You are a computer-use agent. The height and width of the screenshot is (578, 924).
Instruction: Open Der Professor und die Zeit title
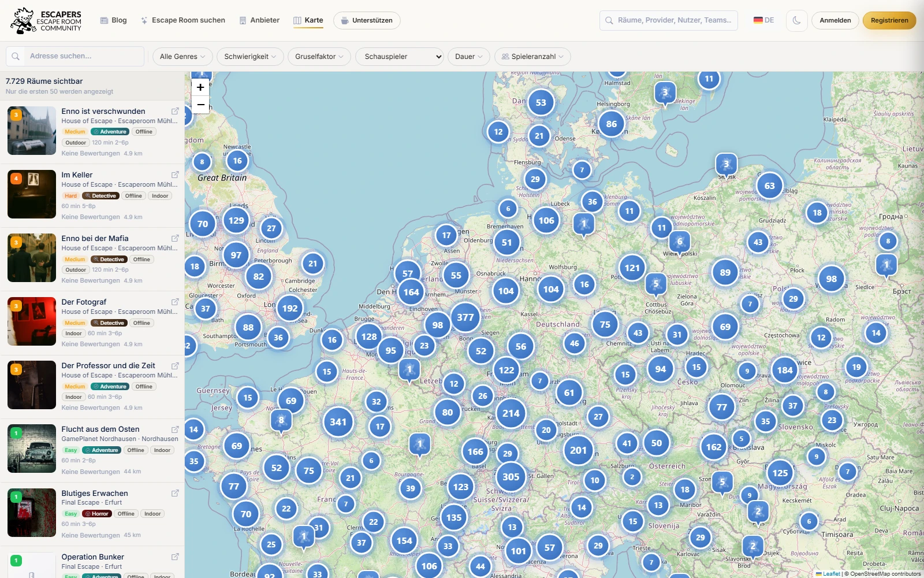coord(108,365)
